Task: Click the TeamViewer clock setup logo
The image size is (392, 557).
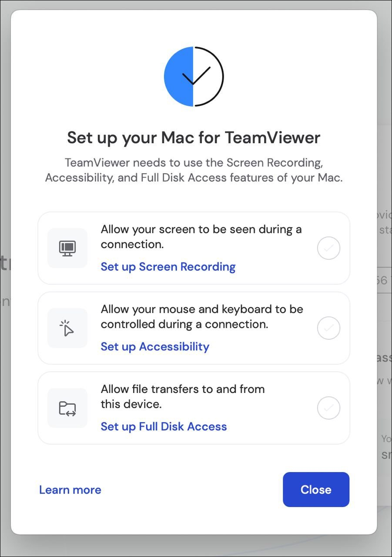Action: point(194,76)
